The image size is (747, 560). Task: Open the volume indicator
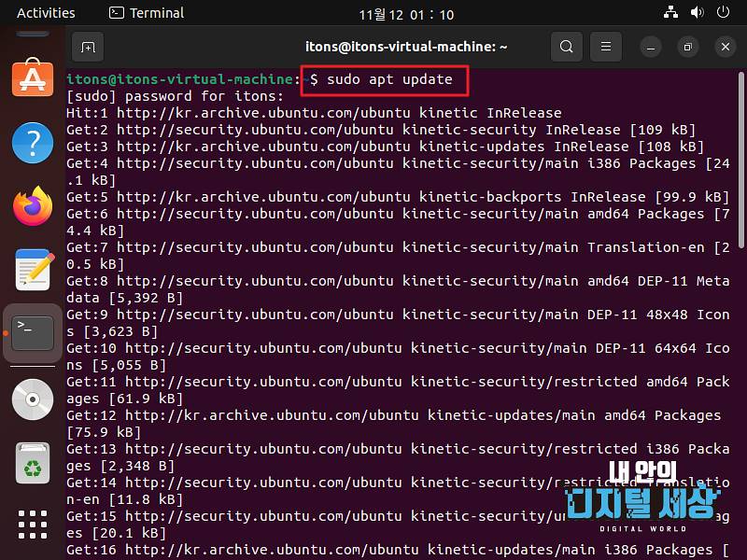(697, 12)
